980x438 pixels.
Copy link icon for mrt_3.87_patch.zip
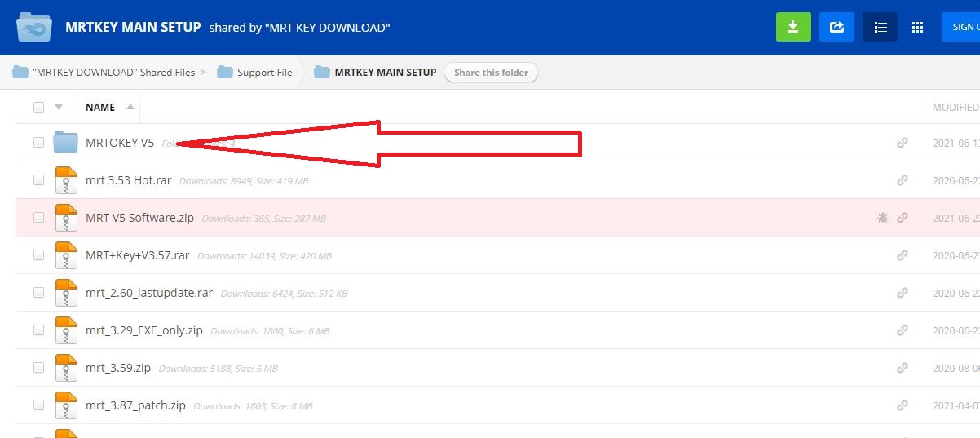(x=903, y=405)
